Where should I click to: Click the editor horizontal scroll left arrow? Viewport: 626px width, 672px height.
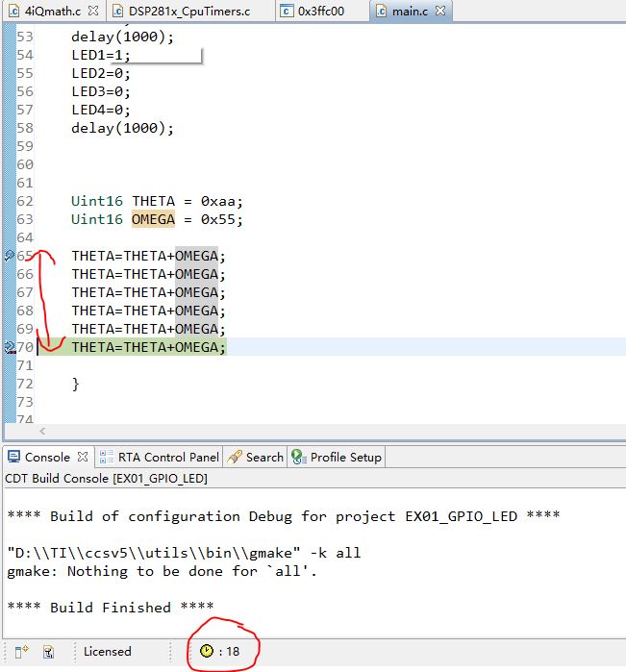42,432
